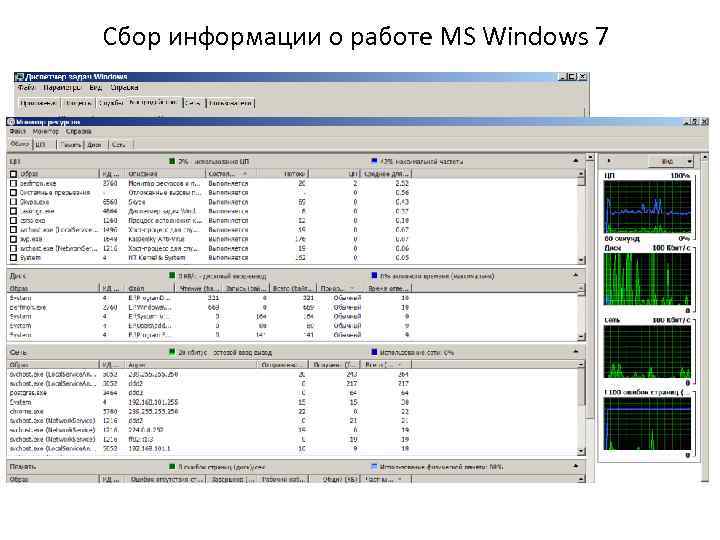This screenshot has width=720, height=540.
Task: Open Монитор menu in Resource Monitor
Action: tap(45, 131)
